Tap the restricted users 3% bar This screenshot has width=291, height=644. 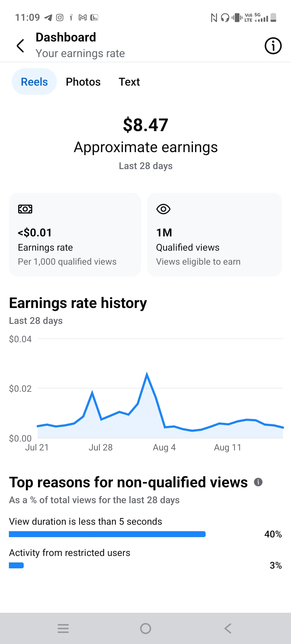[16, 565]
